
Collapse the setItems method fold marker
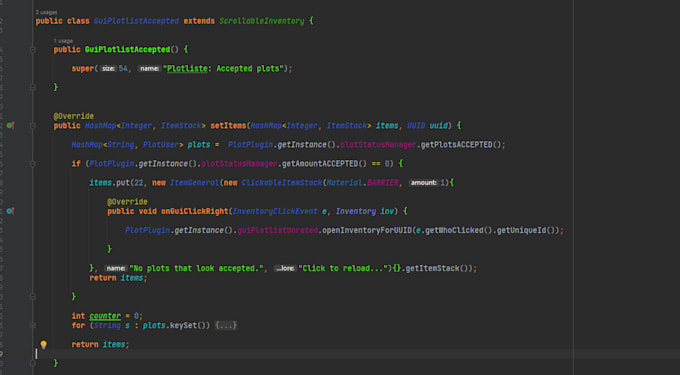(33, 126)
